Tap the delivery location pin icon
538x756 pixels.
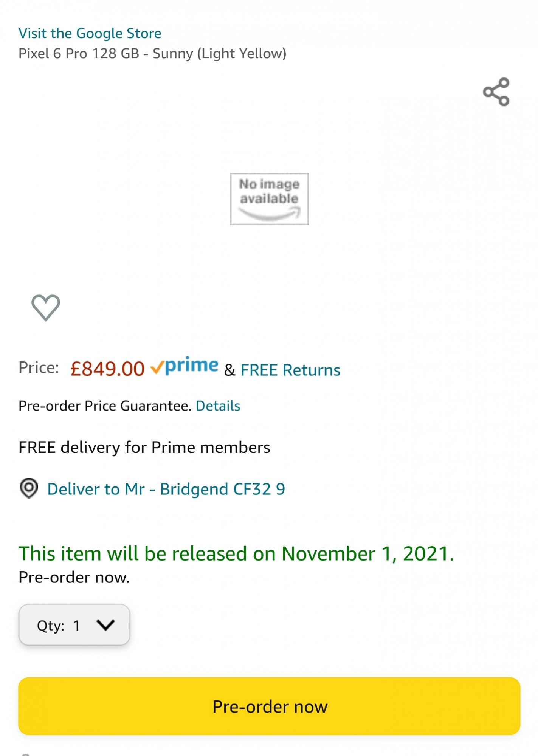point(29,488)
